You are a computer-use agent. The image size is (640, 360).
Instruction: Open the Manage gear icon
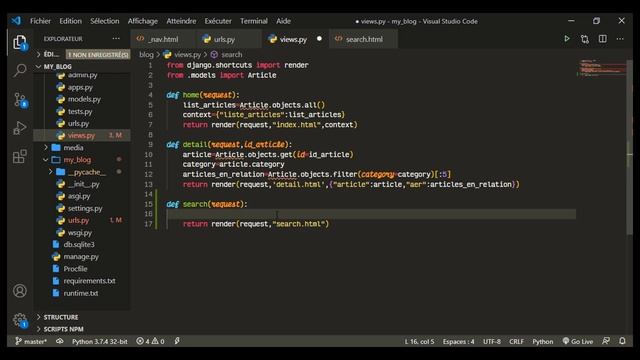tap(20, 320)
